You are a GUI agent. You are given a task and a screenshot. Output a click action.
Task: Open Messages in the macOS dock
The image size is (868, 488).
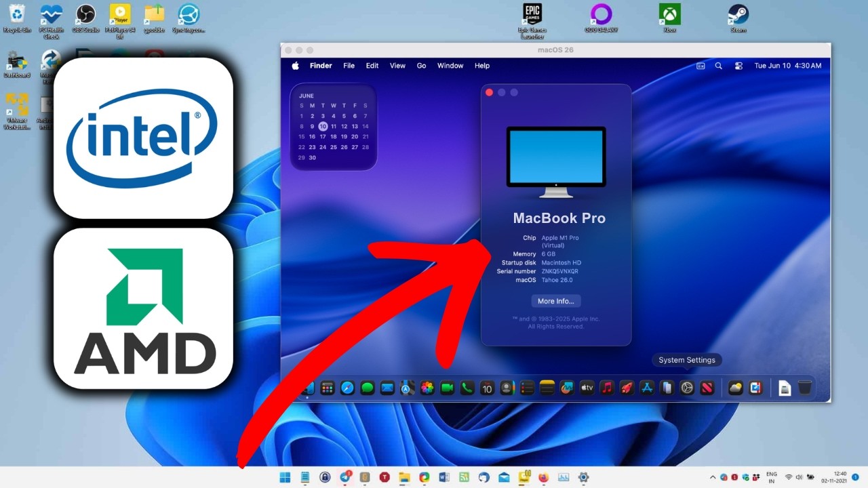click(368, 388)
